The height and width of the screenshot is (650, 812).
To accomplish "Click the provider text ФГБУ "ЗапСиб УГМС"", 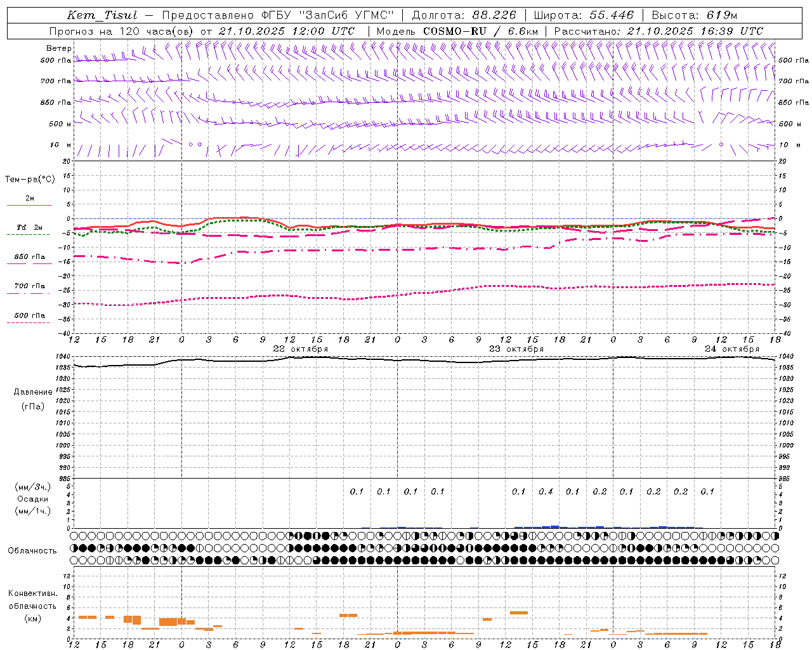I will point(328,15).
